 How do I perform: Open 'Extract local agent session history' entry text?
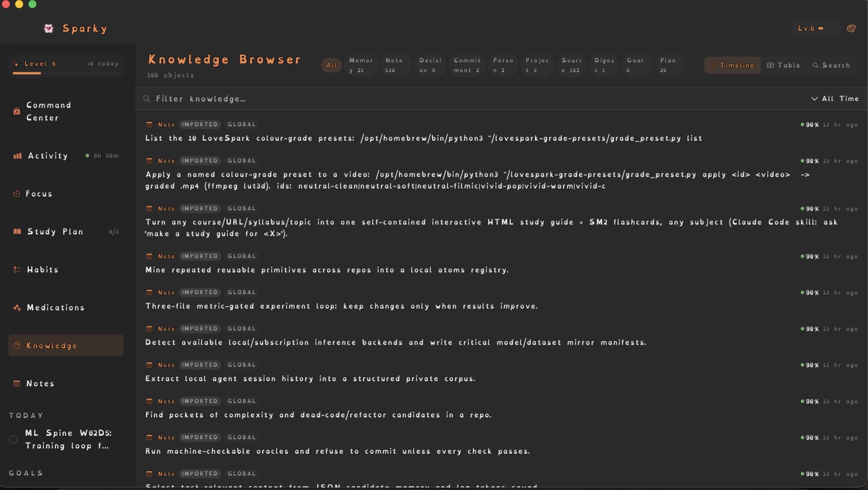[x=310, y=379]
